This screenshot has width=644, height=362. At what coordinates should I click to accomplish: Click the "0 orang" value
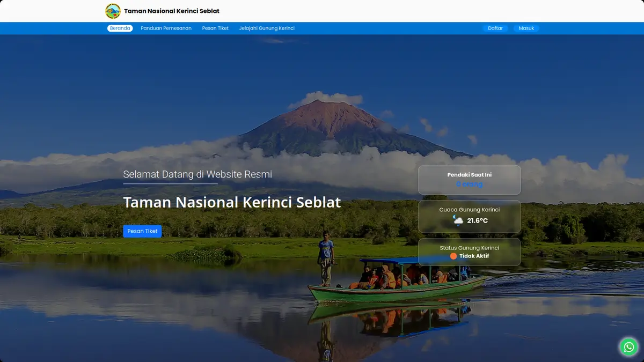pyautogui.click(x=470, y=184)
